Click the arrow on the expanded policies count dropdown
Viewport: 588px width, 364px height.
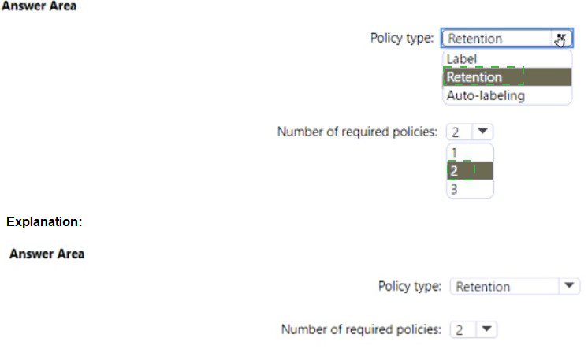coord(484,132)
